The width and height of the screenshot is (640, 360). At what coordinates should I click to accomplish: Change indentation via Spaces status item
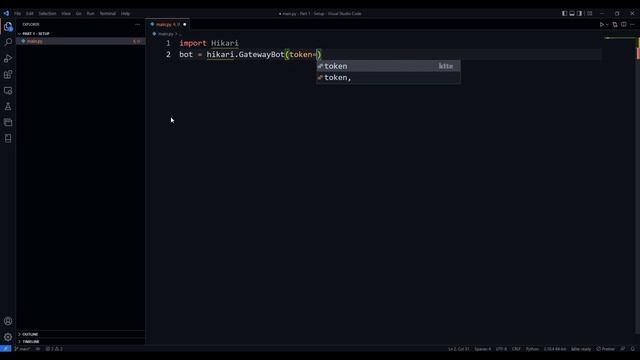(x=482, y=349)
